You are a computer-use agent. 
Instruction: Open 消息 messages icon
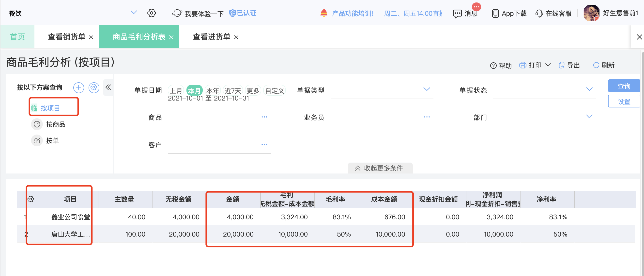point(457,14)
